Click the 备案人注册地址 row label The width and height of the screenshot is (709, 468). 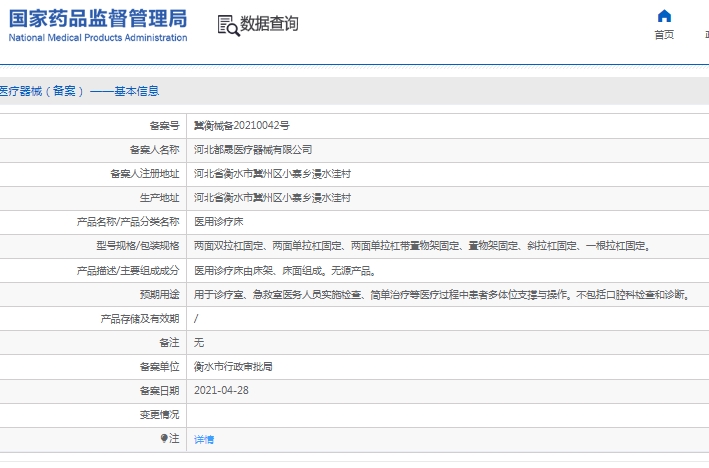145,174
